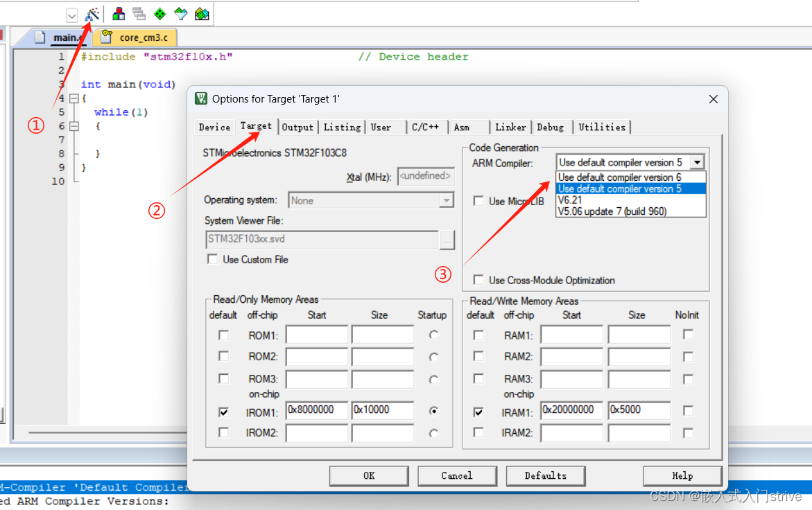Image resolution: width=812 pixels, height=510 pixels.
Task: Switch to the C/C++ tab
Action: click(x=425, y=127)
